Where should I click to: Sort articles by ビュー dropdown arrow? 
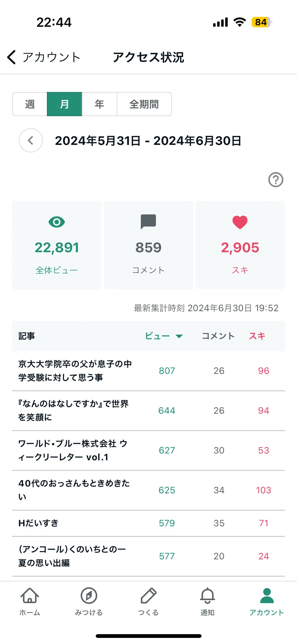(x=179, y=336)
